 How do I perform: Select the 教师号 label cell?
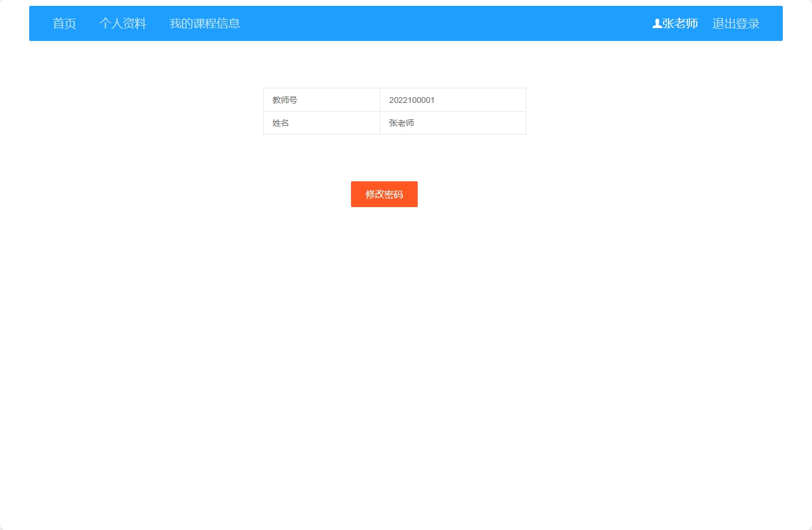[322, 100]
